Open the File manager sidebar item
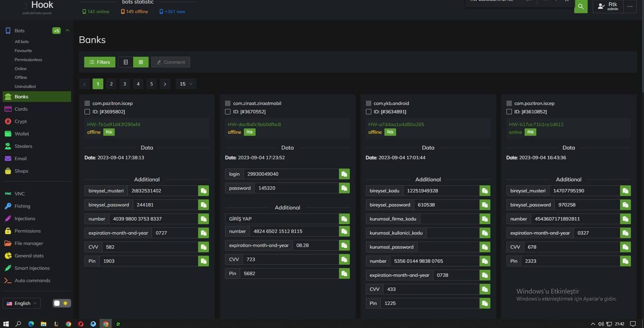This screenshot has width=644, height=328. (x=36, y=243)
